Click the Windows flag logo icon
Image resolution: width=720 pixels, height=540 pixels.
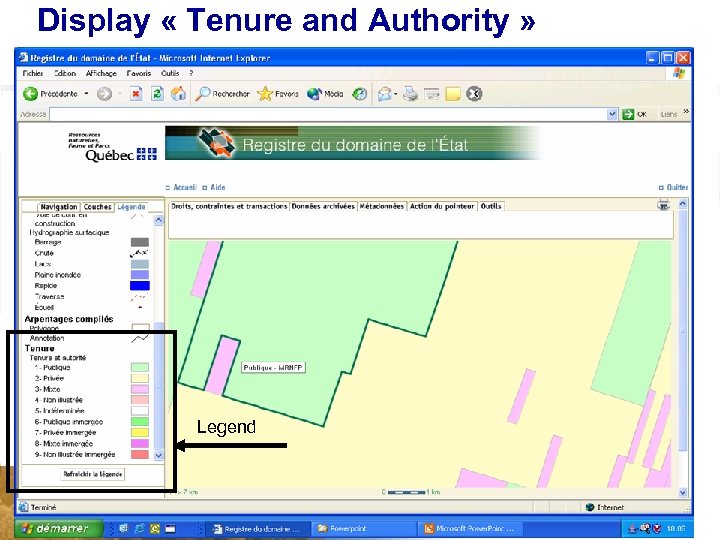pos(679,73)
